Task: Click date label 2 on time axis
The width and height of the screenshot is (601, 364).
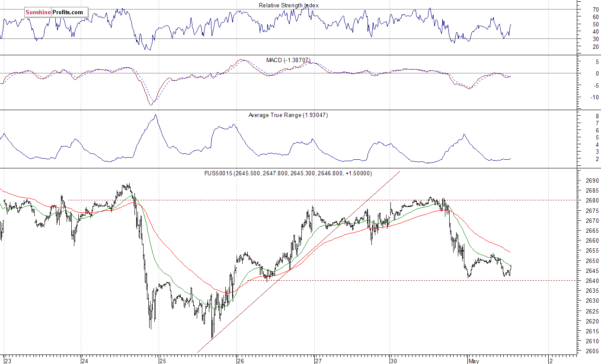Action: click(550, 361)
